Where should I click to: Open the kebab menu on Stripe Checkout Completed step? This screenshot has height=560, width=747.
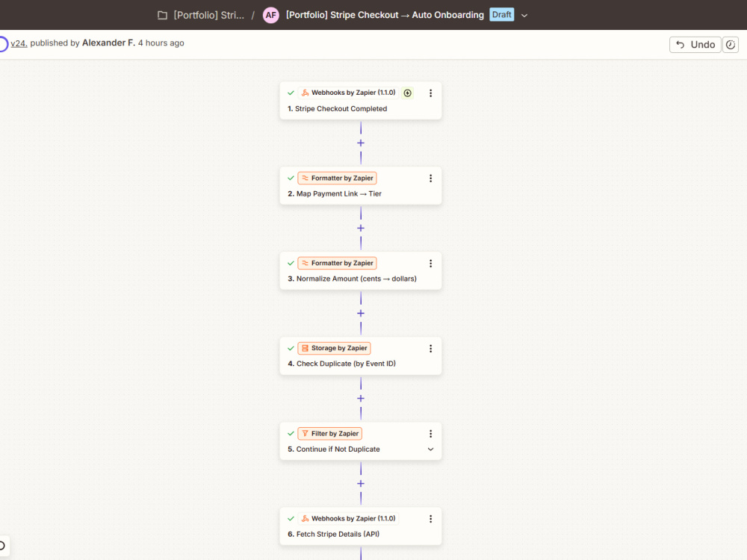coord(431,93)
